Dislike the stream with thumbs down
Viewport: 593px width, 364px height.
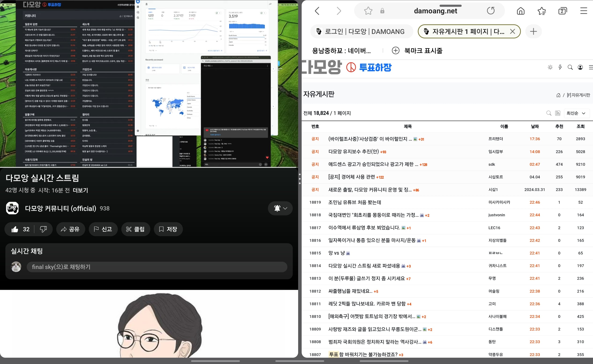43,229
